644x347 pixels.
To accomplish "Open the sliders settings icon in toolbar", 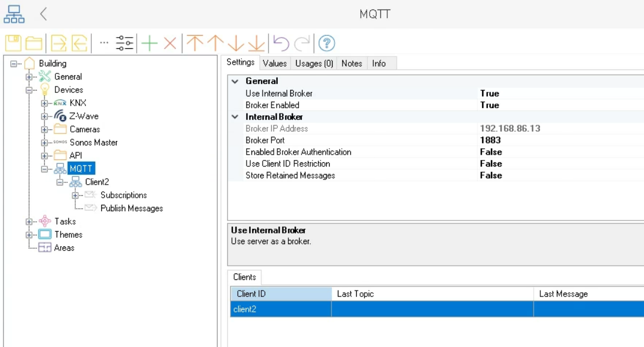I will 125,44.
